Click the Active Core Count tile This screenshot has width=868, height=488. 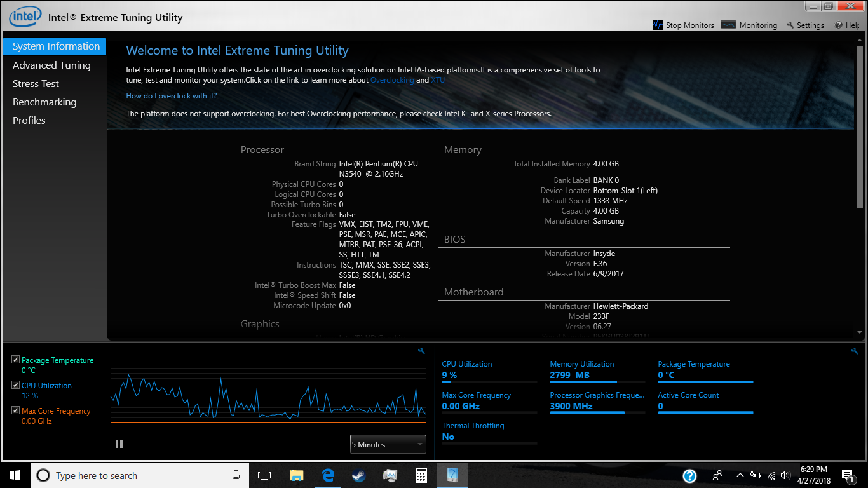[705, 402]
